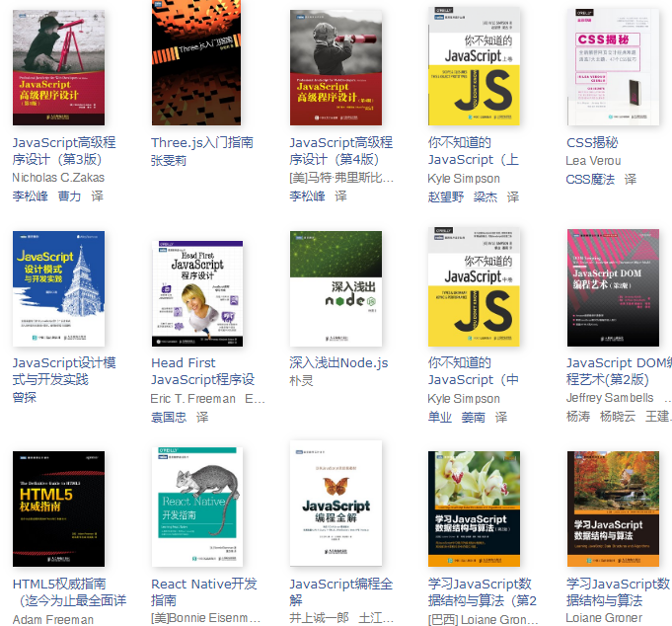Viewport: 672px width, 626px height.
Task: Open the 你不知道的JavaScript 上卷 cover
Action: [x=474, y=66]
